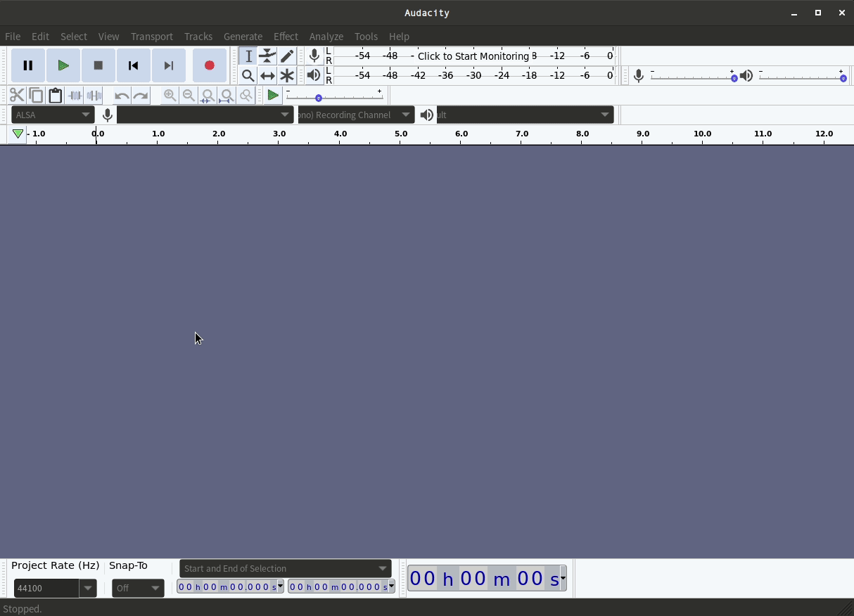Click the green Play-at-Speed button
The image size is (854, 616).
[x=273, y=96]
